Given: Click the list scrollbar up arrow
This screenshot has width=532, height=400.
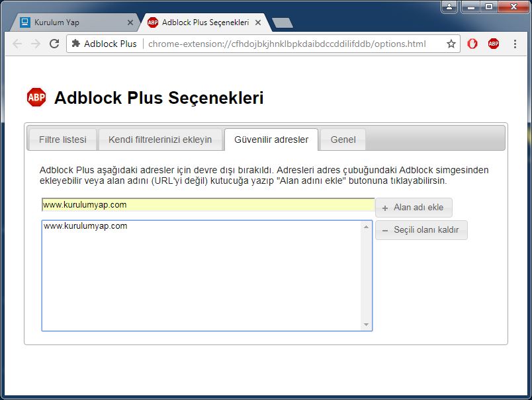Looking at the screenshot, I should pyautogui.click(x=366, y=227).
